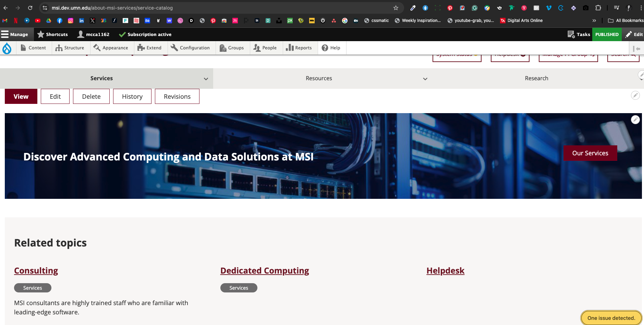644x325 pixels.
Task: Expand the Services navigation dropdown
Action: pos(206,79)
